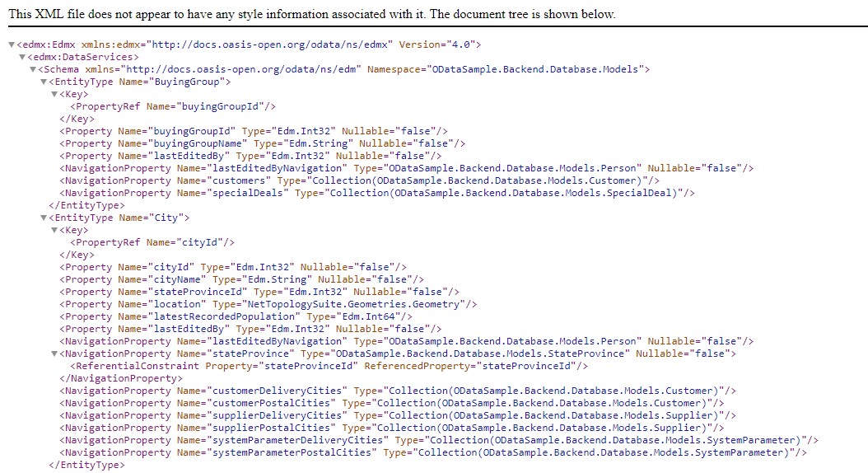The width and height of the screenshot is (868, 473).
Task: Collapse the edmx:DataServices node
Action: click(x=22, y=57)
